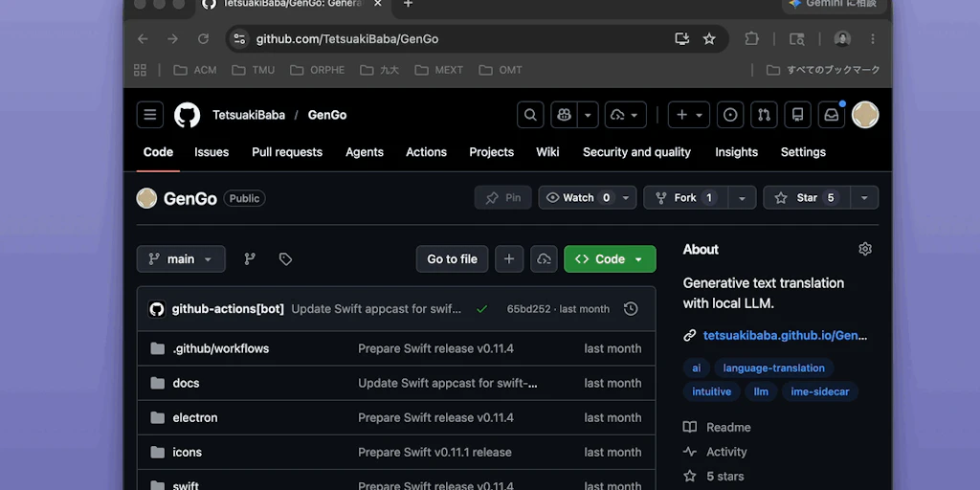Screen dimensions: 980x490
Task: Open the GitHub search magnifier
Action: [530, 115]
